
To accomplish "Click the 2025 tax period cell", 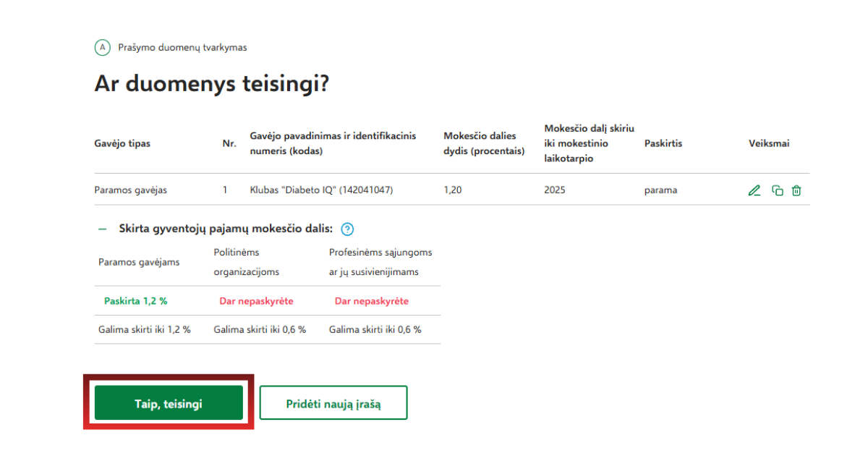I will [555, 190].
